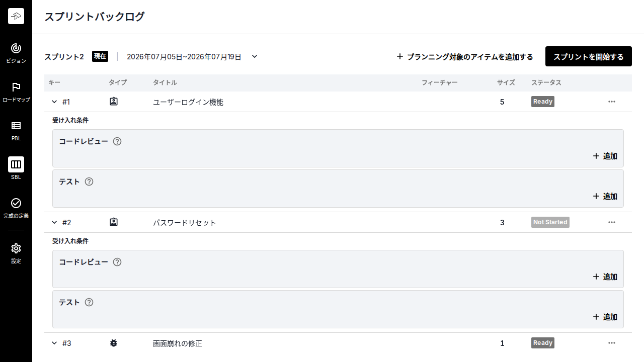Click the title パスワードリセット

(x=185, y=223)
